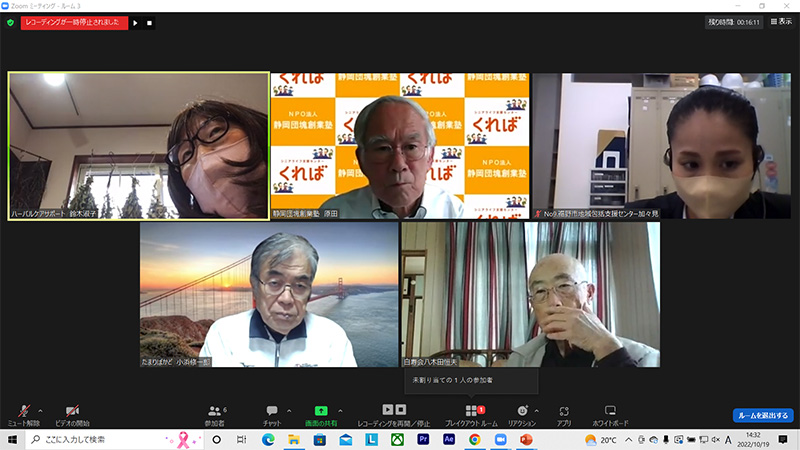Click the green share screen icon
This screenshot has width=800, height=450.
point(321,412)
